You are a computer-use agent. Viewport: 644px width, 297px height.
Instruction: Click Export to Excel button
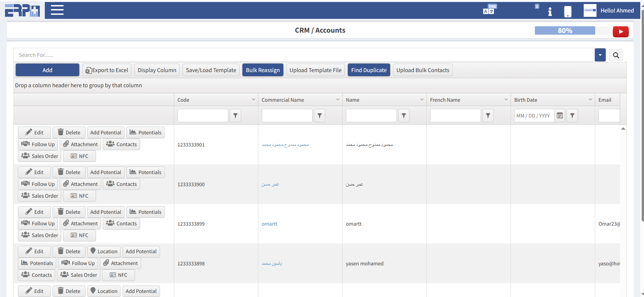[107, 70]
